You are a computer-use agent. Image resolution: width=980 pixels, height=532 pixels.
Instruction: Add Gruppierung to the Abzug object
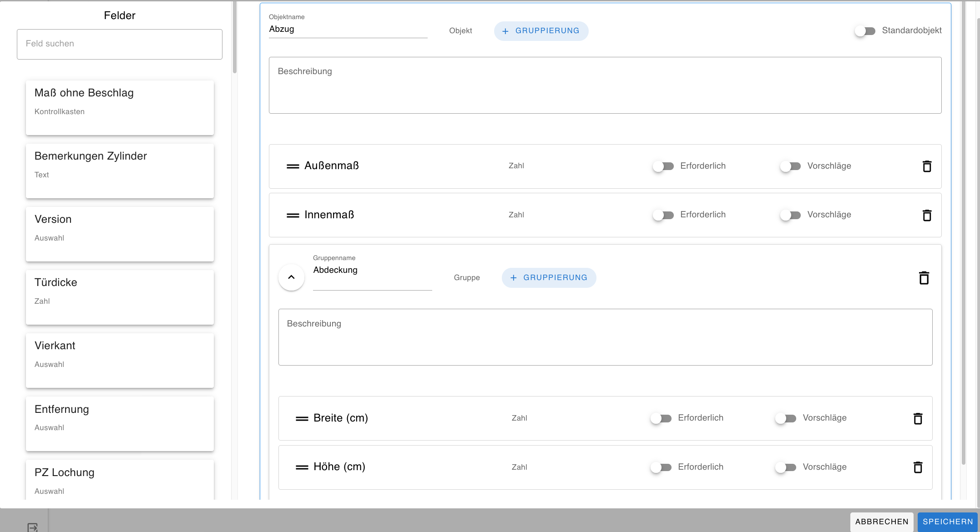(x=541, y=31)
